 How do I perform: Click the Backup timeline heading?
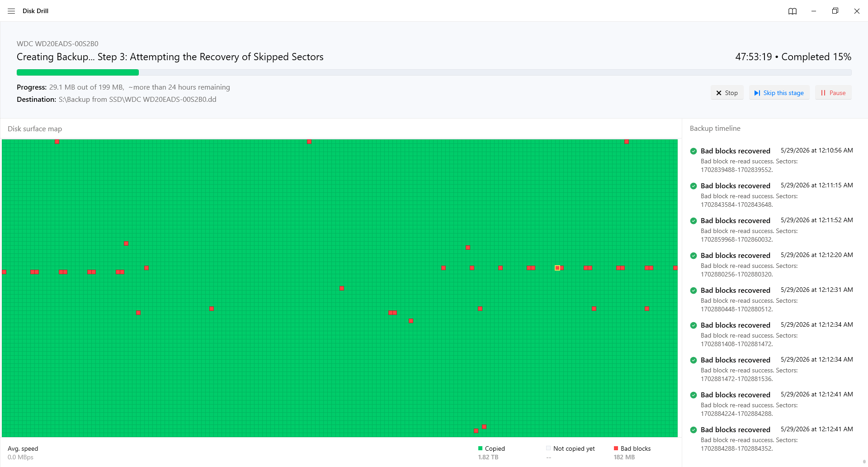tap(715, 129)
